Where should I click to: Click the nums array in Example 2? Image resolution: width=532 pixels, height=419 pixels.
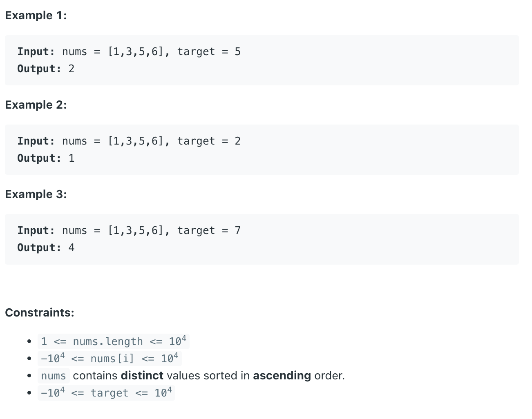tap(136, 141)
